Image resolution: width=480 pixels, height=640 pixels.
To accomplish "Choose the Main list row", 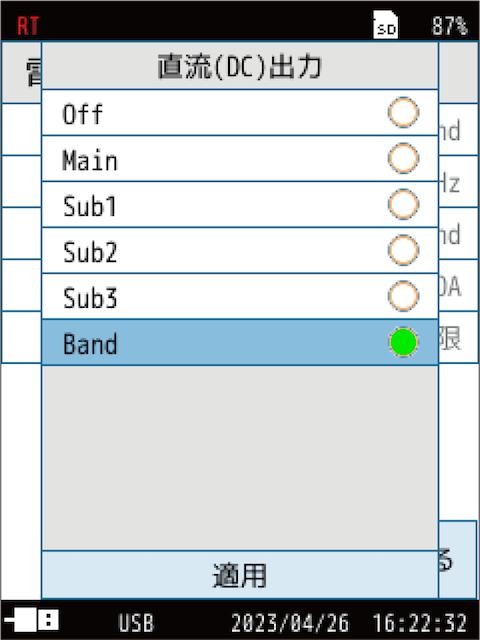I will click(x=240, y=158).
